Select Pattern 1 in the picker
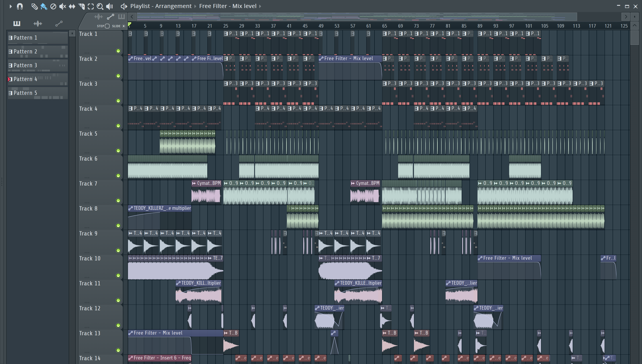This screenshot has width=642, height=364. 38,38
